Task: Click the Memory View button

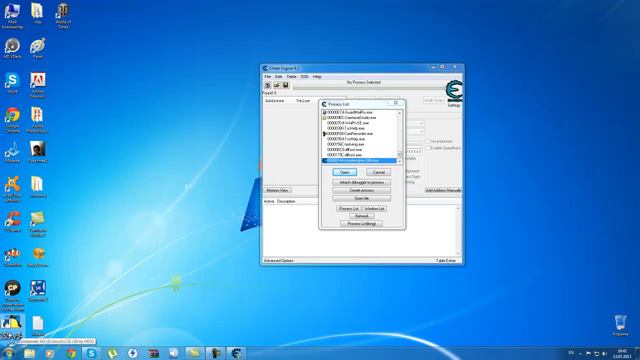Action: (278, 191)
